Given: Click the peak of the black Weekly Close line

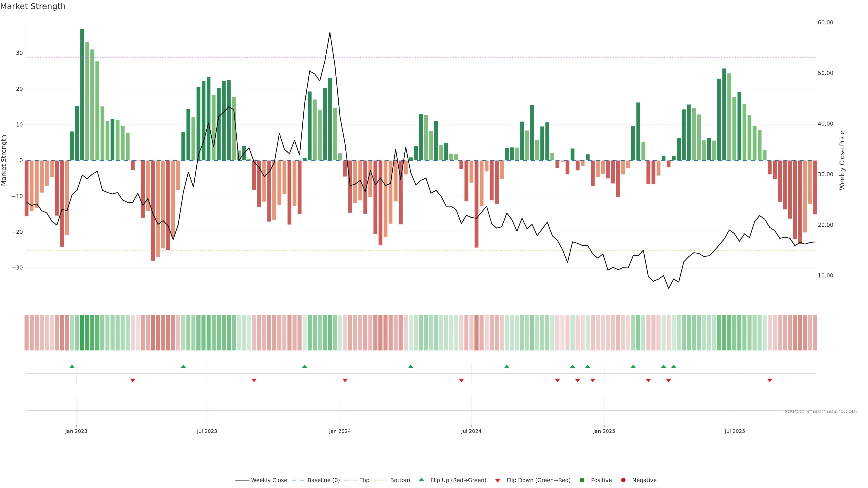Looking at the screenshot, I should click(330, 33).
